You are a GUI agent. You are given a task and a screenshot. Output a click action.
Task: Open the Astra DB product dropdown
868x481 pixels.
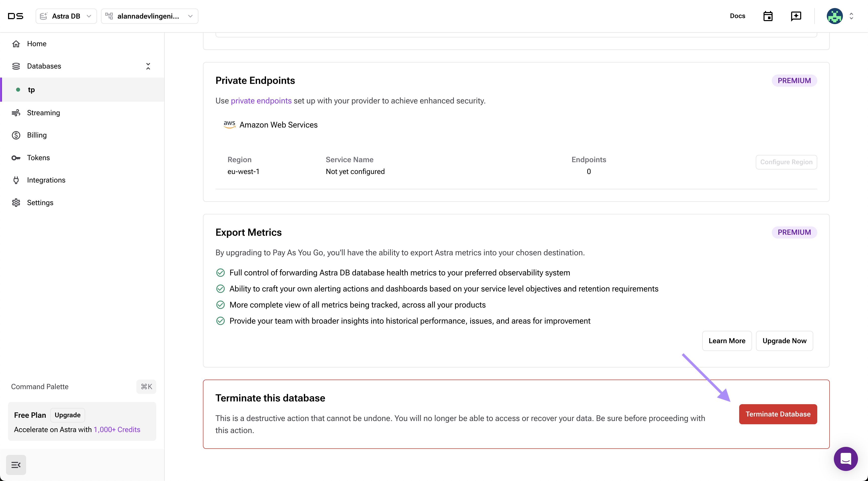point(66,16)
